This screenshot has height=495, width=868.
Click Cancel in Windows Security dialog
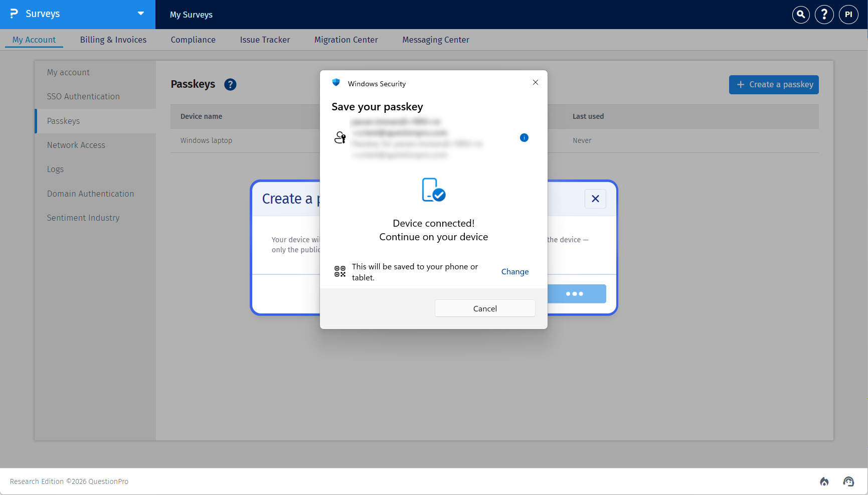[x=485, y=308]
